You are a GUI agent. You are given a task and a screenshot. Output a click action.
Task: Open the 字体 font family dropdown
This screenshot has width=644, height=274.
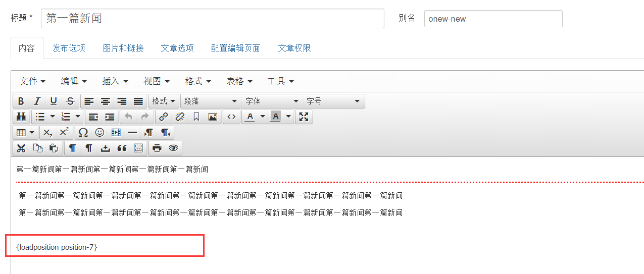point(272,101)
